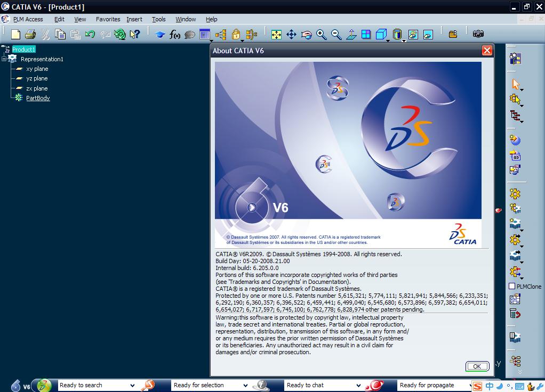545x392 pixels.
Task: Click the New document icon
Action: (15, 35)
